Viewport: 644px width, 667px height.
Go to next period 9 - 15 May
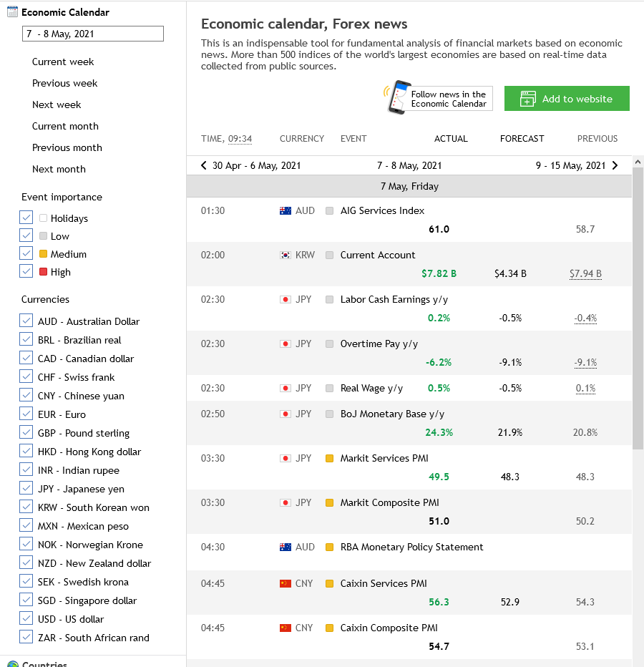tap(577, 165)
